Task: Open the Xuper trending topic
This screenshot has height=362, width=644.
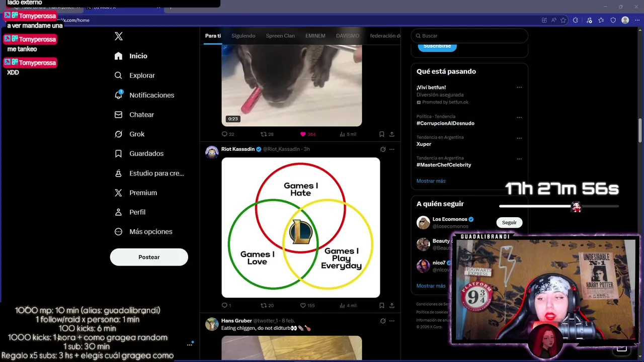Action: [424, 144]
